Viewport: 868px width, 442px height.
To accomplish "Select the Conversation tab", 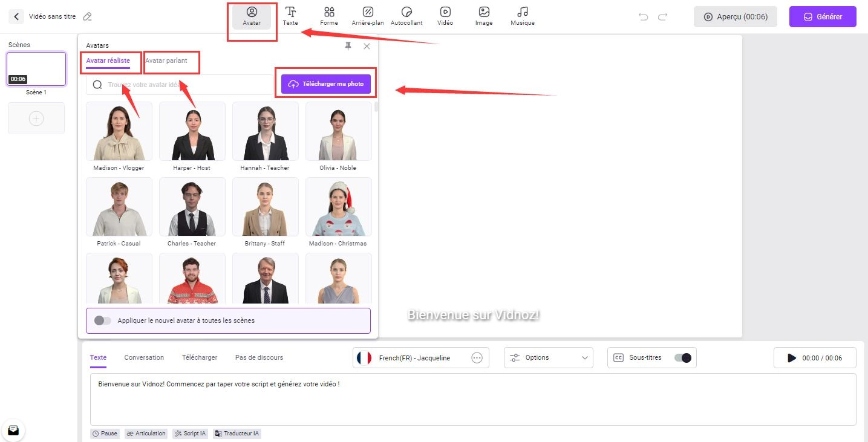I will point(144,357).
